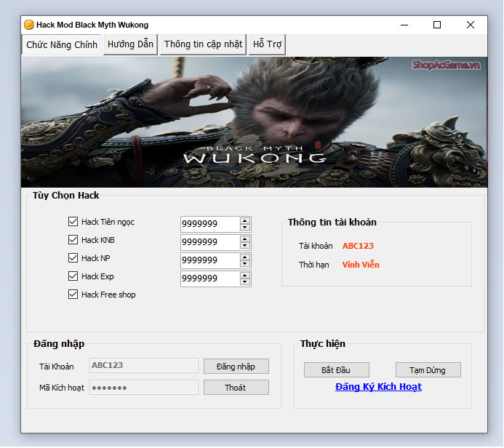Focus the Mã Kích hoạt password field
The image size is (504, 448).
144,388
